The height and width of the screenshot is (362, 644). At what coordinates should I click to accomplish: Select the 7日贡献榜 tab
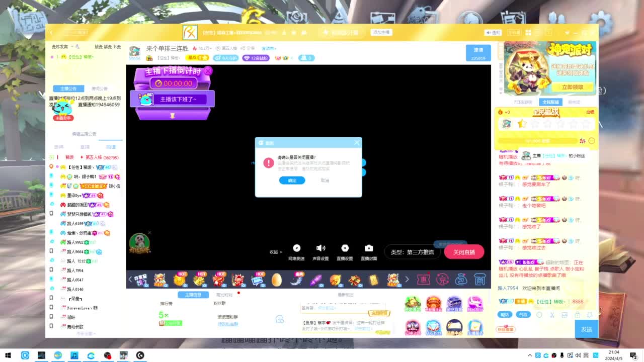523,102
